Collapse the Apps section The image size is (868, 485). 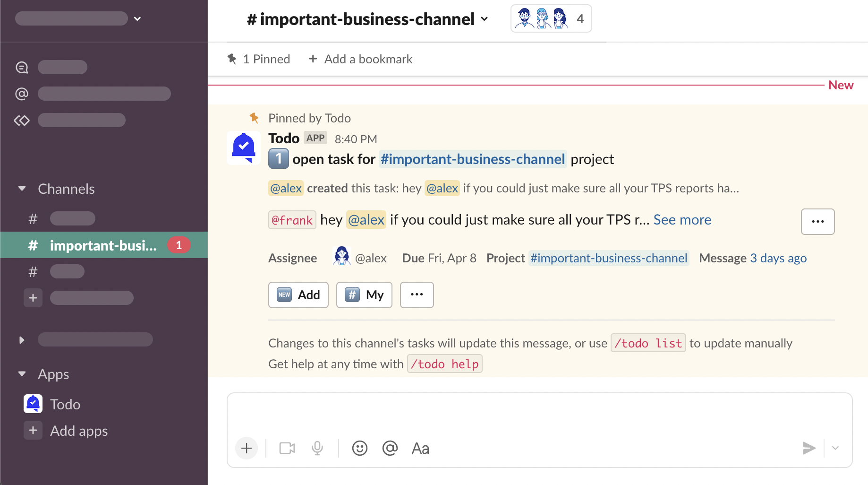(x=22, y=374)
